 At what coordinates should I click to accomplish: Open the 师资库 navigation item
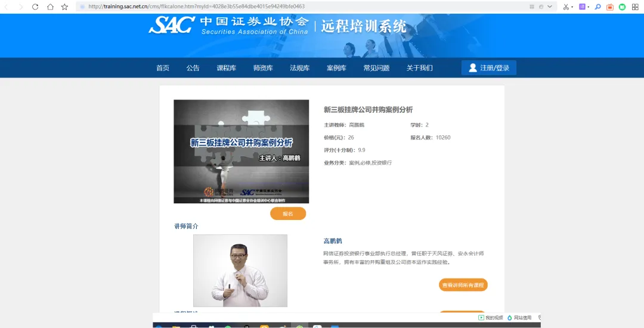(264, 68)
